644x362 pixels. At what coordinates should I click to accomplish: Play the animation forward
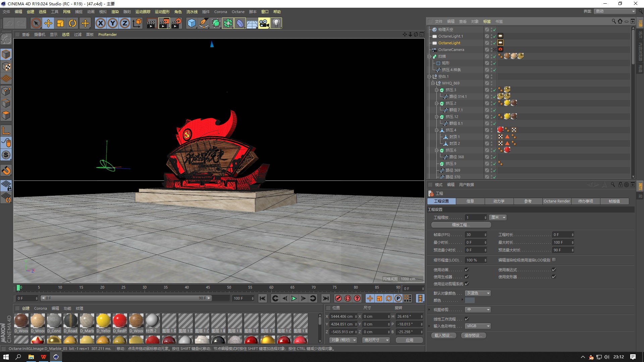click(x=294, y=298)
